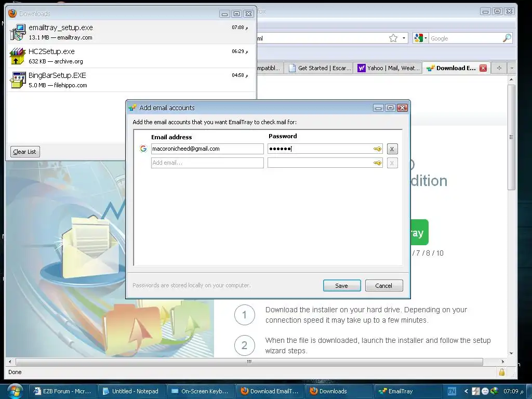Screen dimensions: 532x399
Task: Open a new tab with plus button
Action: 499,68
